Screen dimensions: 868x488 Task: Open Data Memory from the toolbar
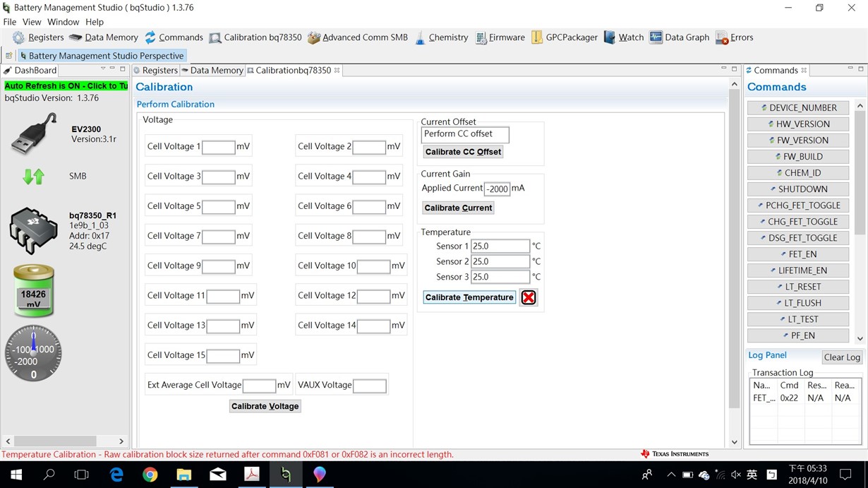pyautogui.click(x=103, y=37)
